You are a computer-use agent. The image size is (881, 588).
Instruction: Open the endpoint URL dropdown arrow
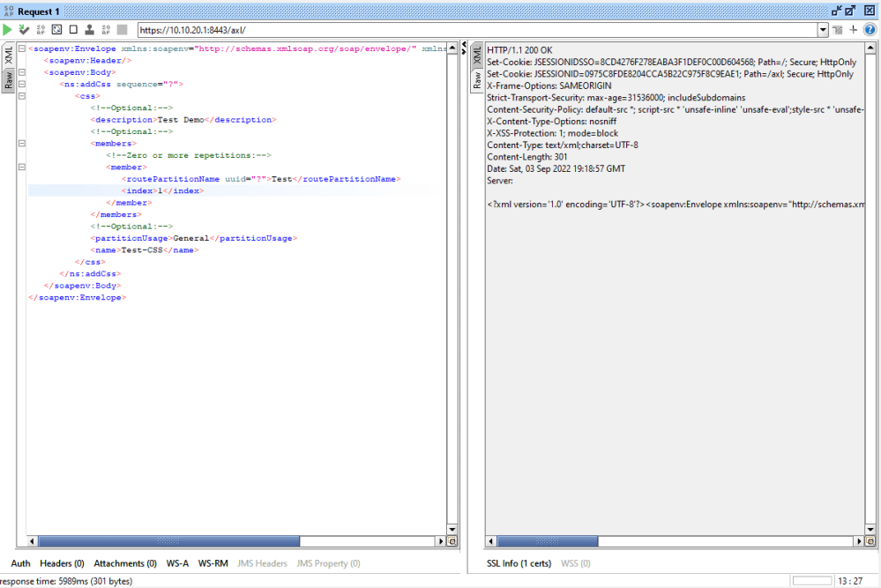[x=824, y=30]
